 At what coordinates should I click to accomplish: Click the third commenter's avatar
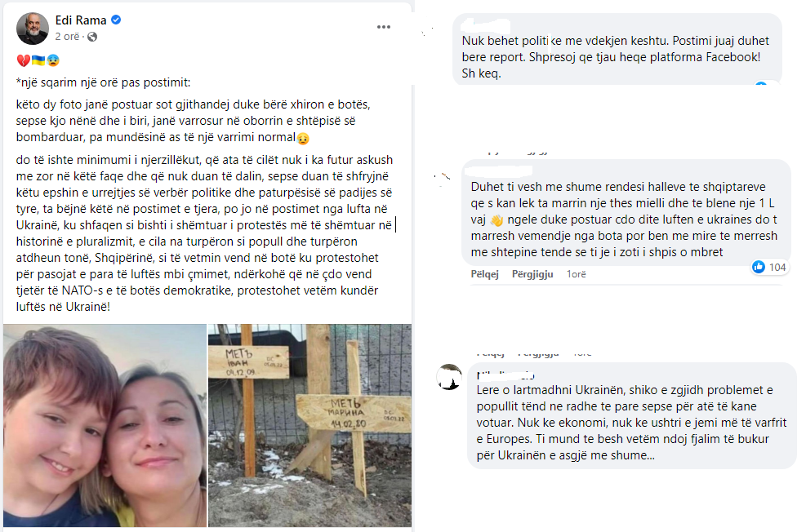point(449,377)
